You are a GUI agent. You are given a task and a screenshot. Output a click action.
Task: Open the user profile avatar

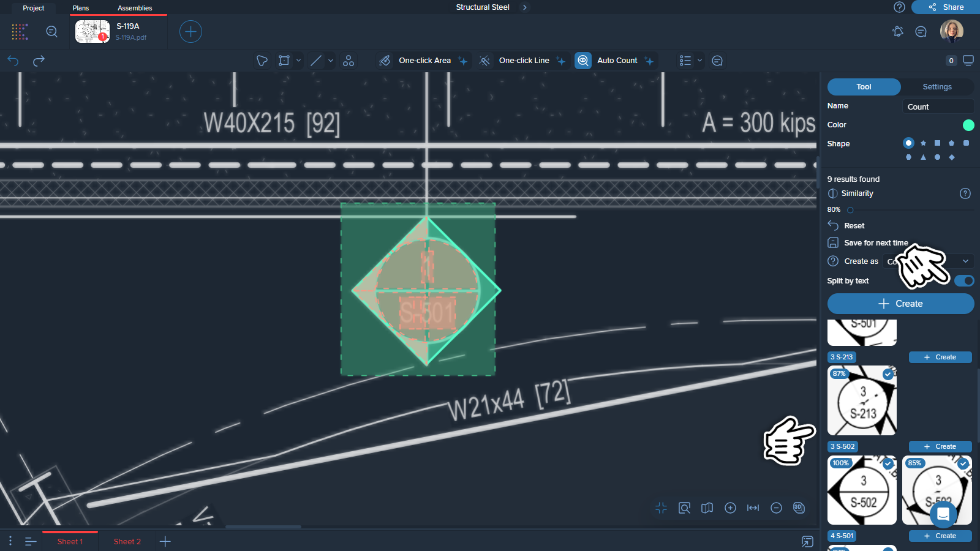(x=952, y=31)
